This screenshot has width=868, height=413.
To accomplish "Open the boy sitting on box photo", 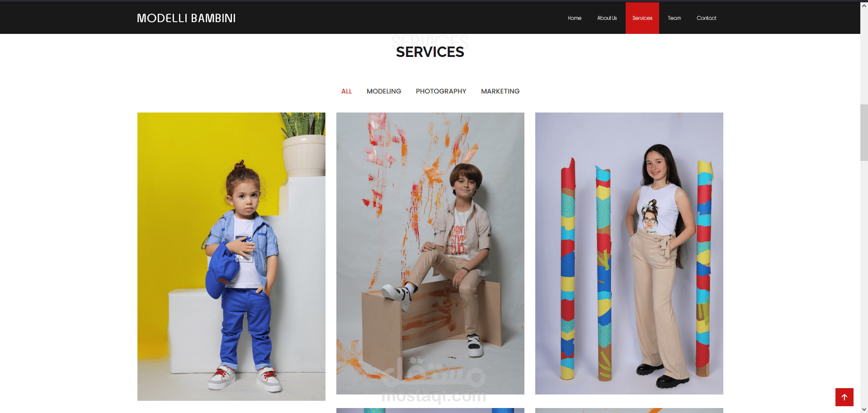I will 430,253.
